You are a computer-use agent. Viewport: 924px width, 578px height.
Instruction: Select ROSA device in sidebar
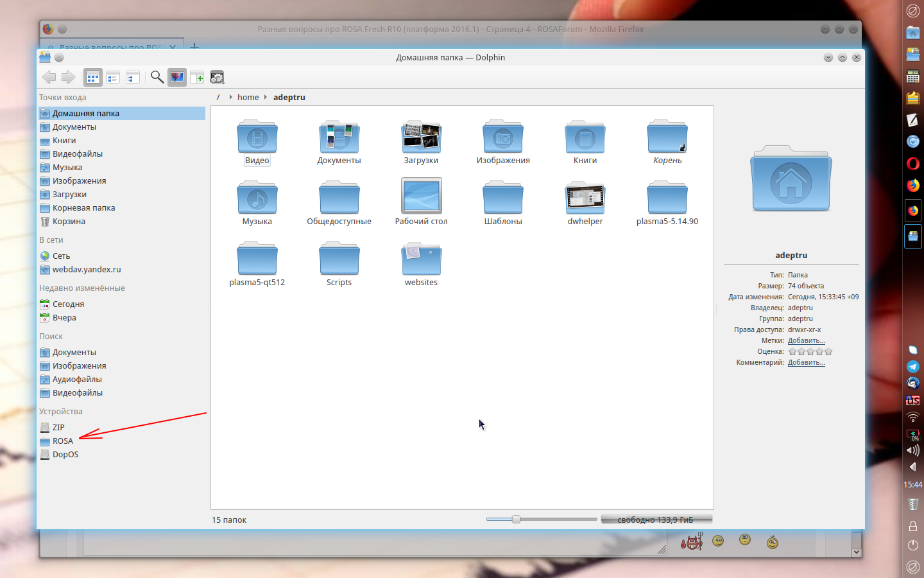click(62, 441)
